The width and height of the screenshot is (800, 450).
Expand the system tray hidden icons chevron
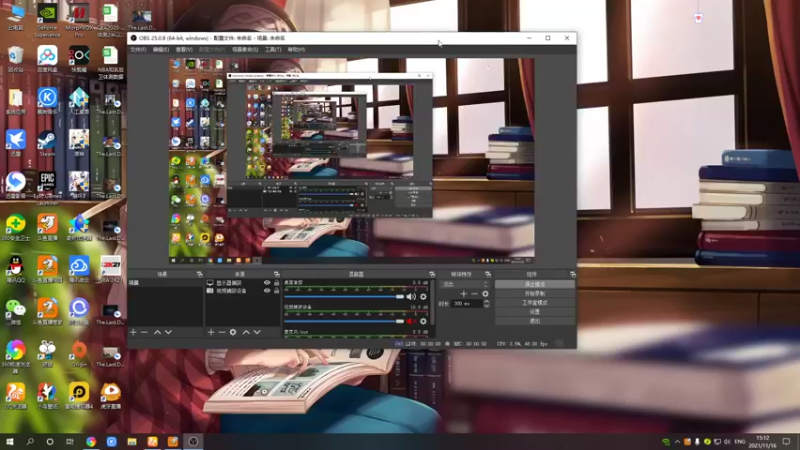click(677, 442)
